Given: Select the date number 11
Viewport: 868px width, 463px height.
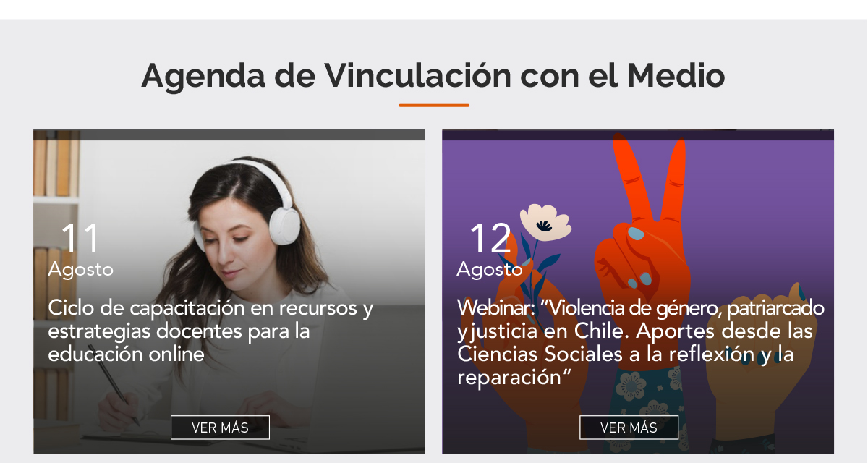Looking at the screenshot, I should pos(80,239).
